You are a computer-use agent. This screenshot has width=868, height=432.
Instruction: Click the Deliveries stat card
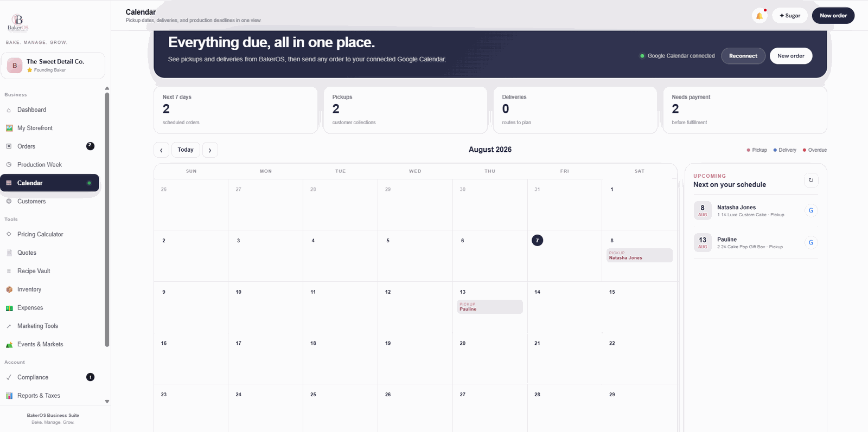tap(575, 110)
